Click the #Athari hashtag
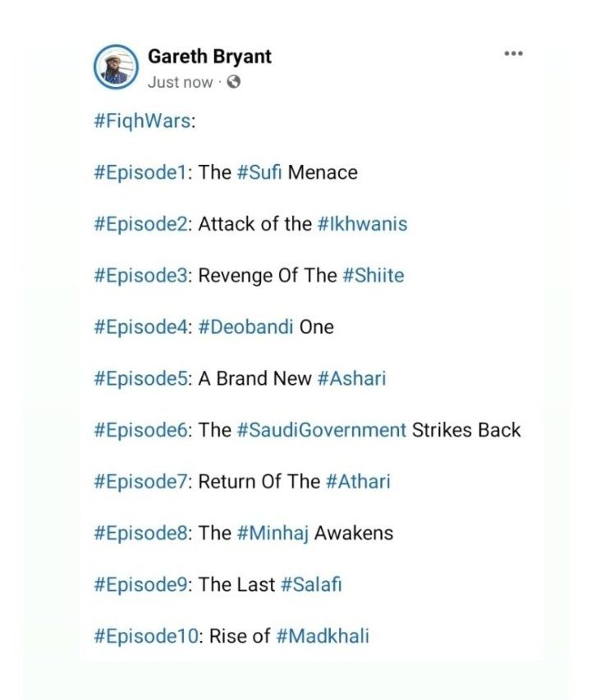591x700 pixels. (x=358, y=482)
